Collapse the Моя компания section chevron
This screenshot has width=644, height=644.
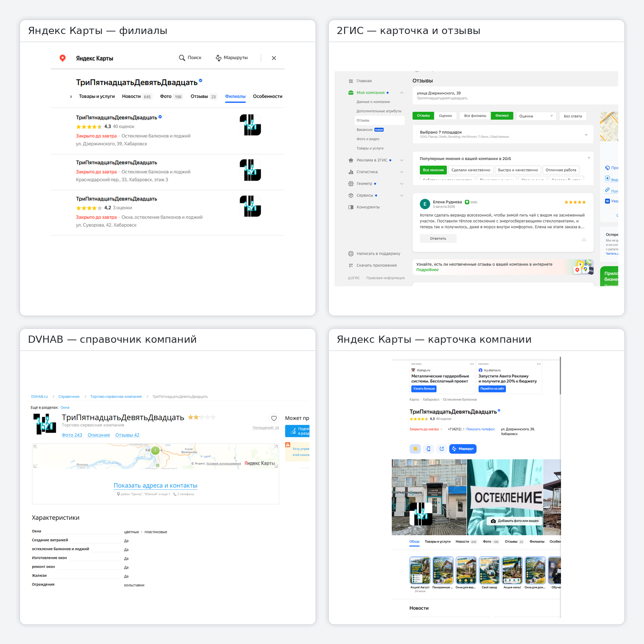(x=402, y=93)
